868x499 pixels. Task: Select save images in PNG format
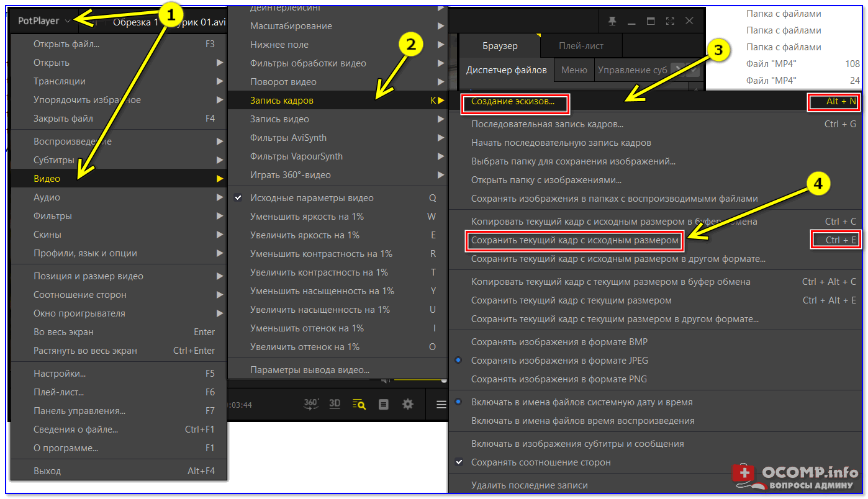[x=559, y=379]
